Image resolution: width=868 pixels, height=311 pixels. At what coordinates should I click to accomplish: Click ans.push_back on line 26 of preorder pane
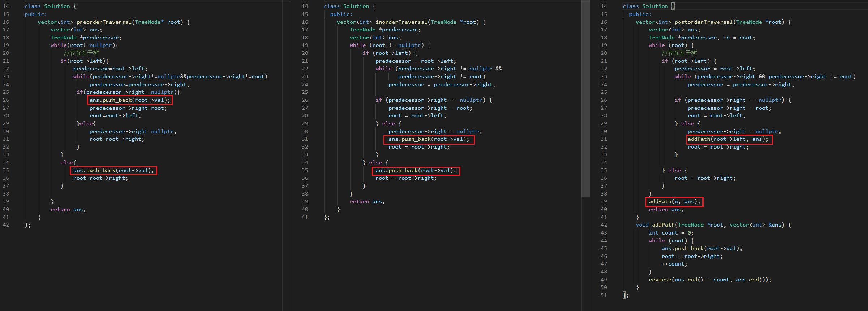coord(130,100)
